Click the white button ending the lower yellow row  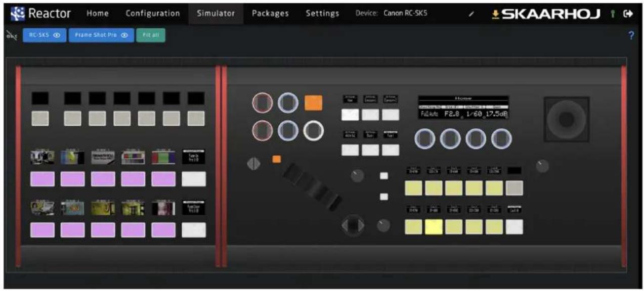(x=514, y=227)
